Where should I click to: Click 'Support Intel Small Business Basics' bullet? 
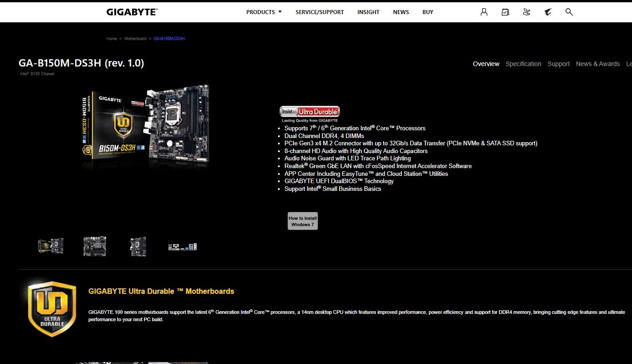[333, 189]
